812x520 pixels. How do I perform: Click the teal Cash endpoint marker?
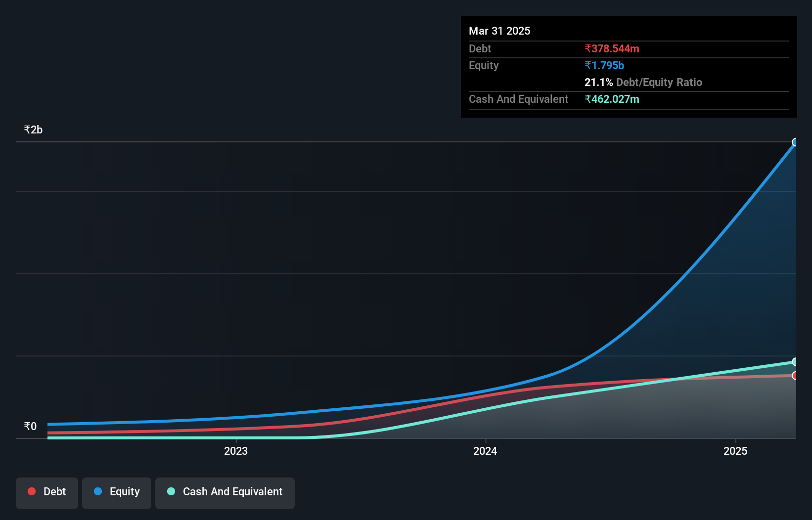(795, 362)
